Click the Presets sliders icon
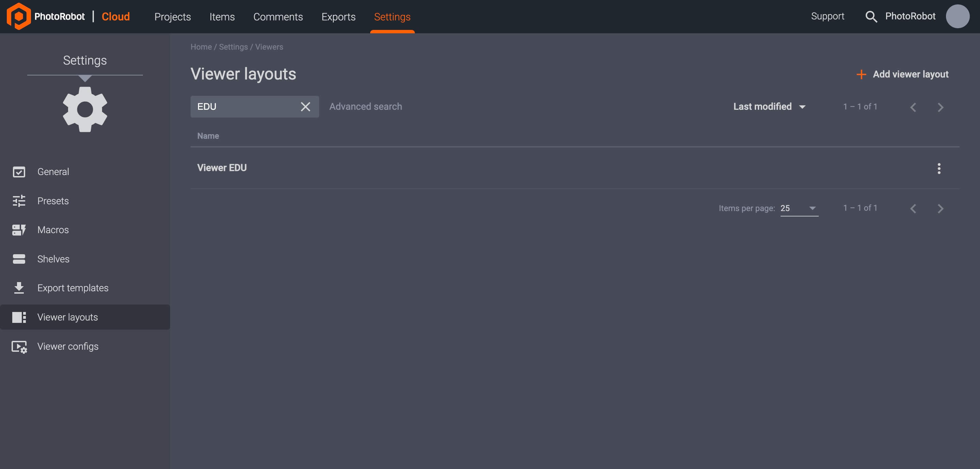980x469 pixels. (x=19, y=201)
